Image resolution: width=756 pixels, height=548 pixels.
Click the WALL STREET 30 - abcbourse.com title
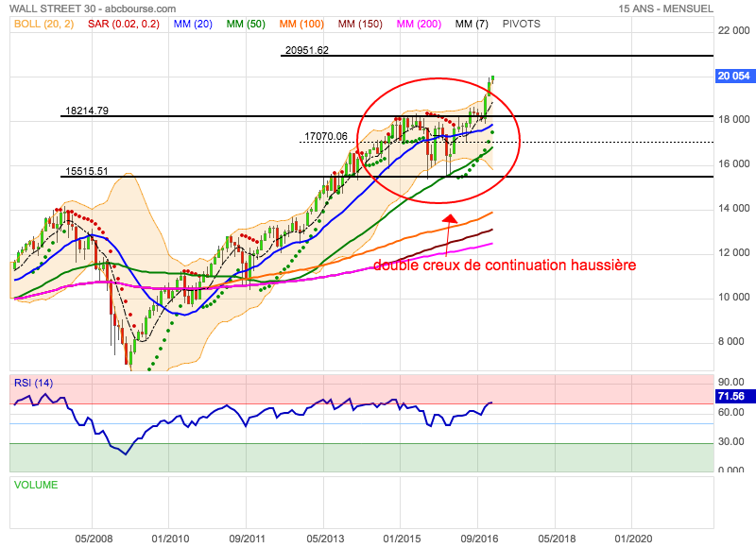tap(93, 9)
